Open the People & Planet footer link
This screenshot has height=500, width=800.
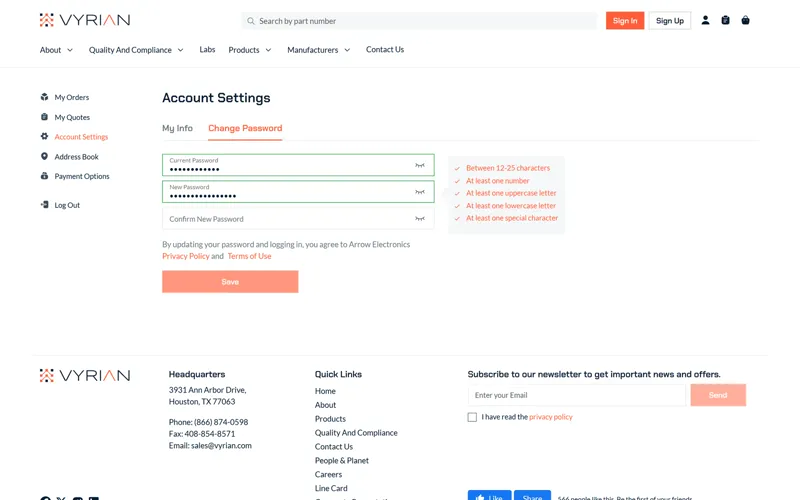coord(341,460)
